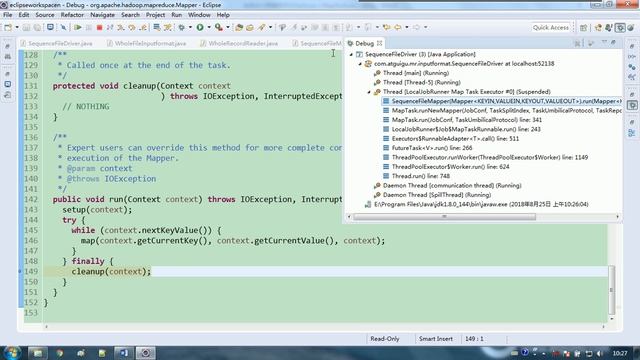Screen dimensions: 640x360
Task: Toggle Skip All Breakpoints in the toolbar
Action: tap(63, 27)
